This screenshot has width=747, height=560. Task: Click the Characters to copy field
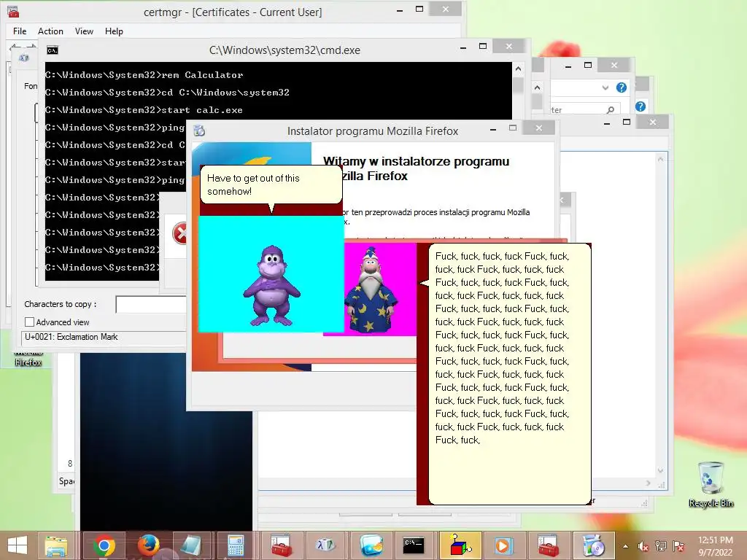coord(150,304)
